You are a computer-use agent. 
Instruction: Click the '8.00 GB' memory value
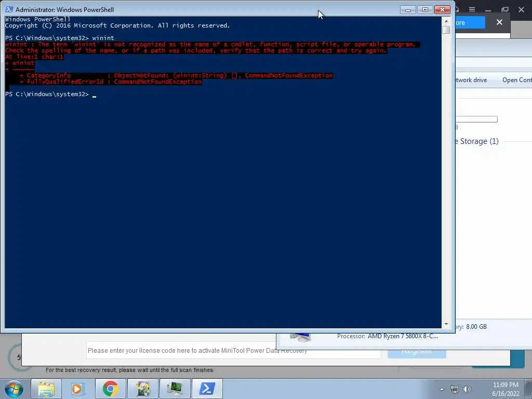tap(476, 327)
